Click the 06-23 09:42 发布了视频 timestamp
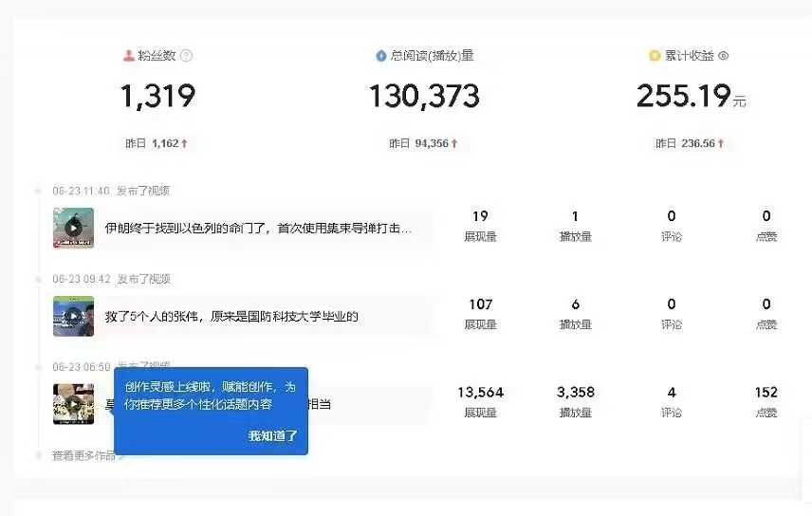Image resolution: width=812 pixels, height=516 pixels. (111, 279)
